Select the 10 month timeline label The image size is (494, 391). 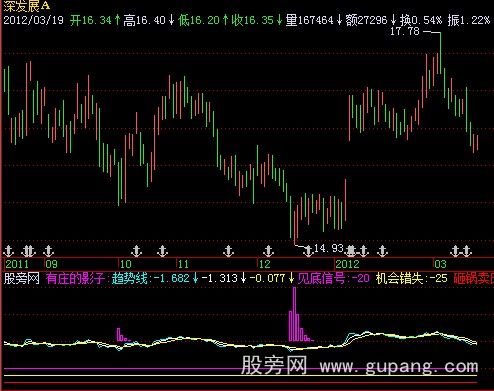coord(126,264)
